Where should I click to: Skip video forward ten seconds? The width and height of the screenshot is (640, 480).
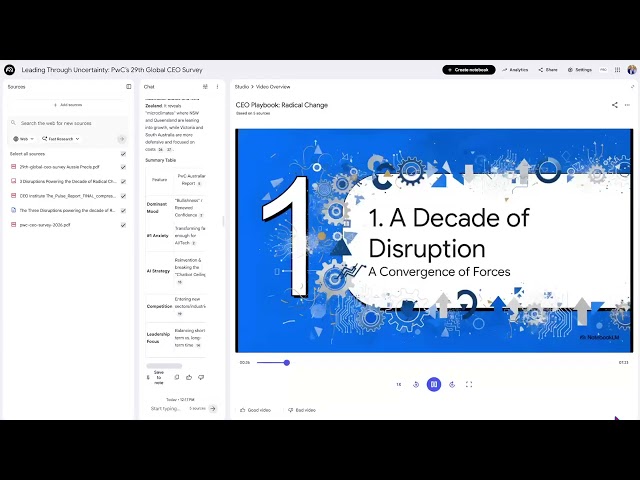coord(452,384)
